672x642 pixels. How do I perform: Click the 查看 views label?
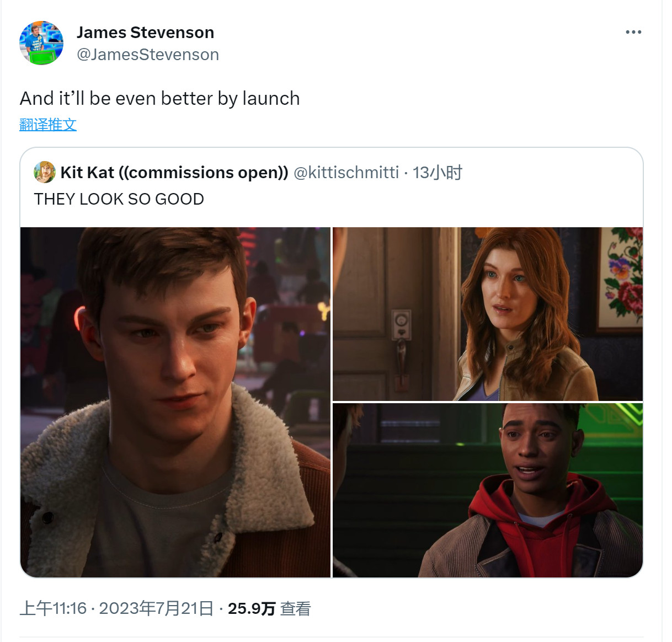pyautogui.click(x=296, y=608)
